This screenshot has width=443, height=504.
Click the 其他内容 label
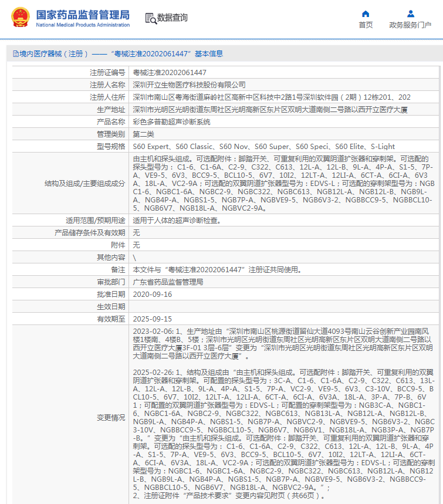click(111, 258)
